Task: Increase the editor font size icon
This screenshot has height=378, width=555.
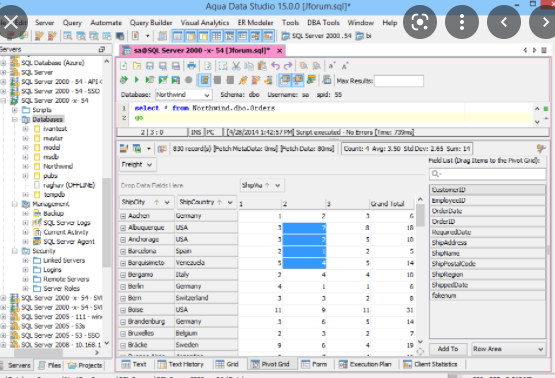Action: point(345,66)
